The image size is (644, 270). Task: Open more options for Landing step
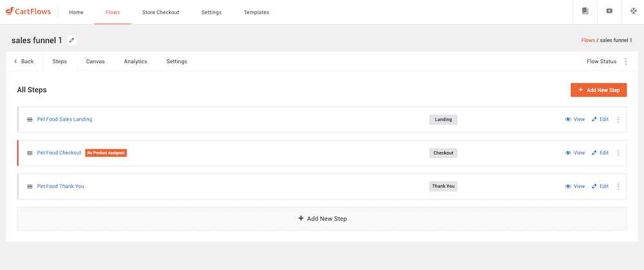(x=618, y=120)
